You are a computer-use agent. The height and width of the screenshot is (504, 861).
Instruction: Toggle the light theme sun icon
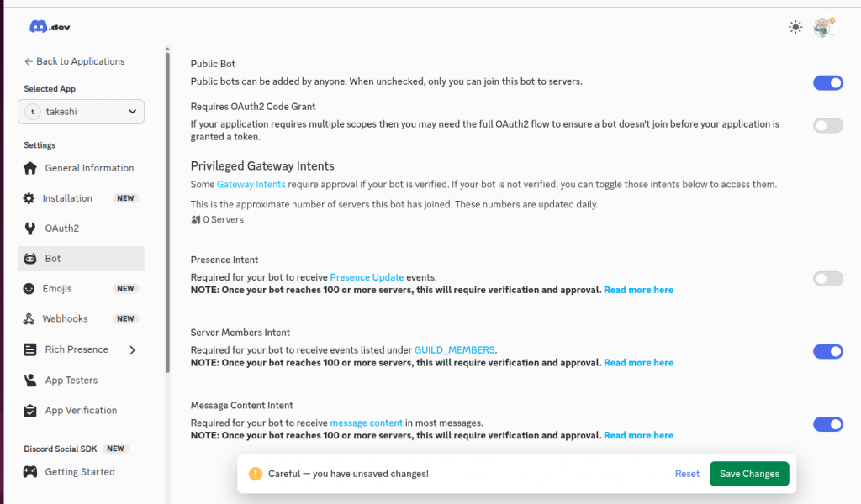coord(795,27)
